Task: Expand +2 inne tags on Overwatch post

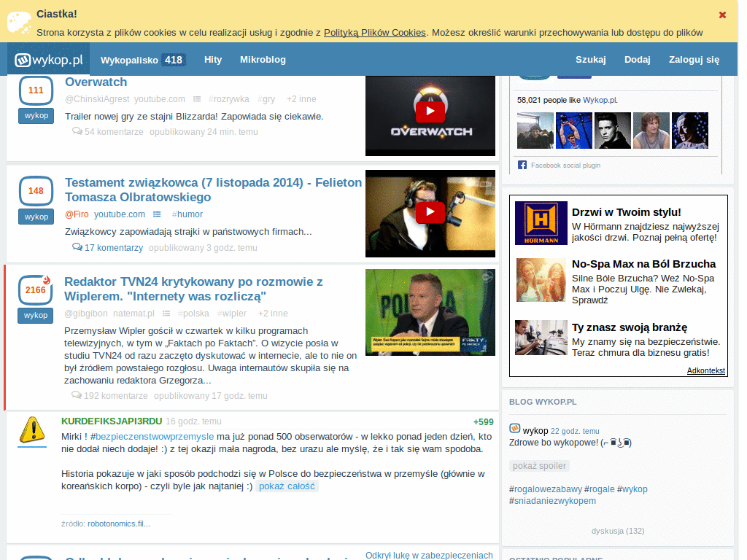Action: pos(301,99)
